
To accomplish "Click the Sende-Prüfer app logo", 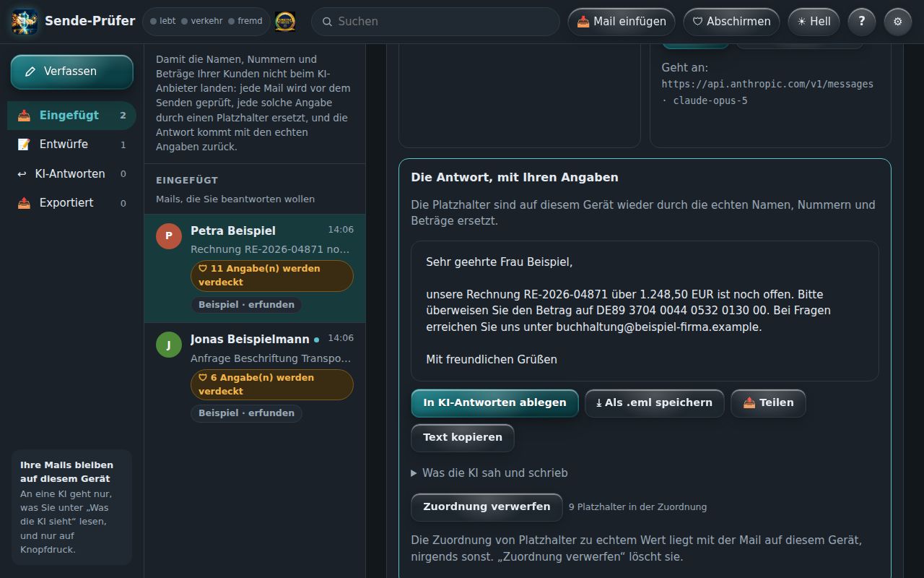I will pyautogui.click(x=25, y=22).
